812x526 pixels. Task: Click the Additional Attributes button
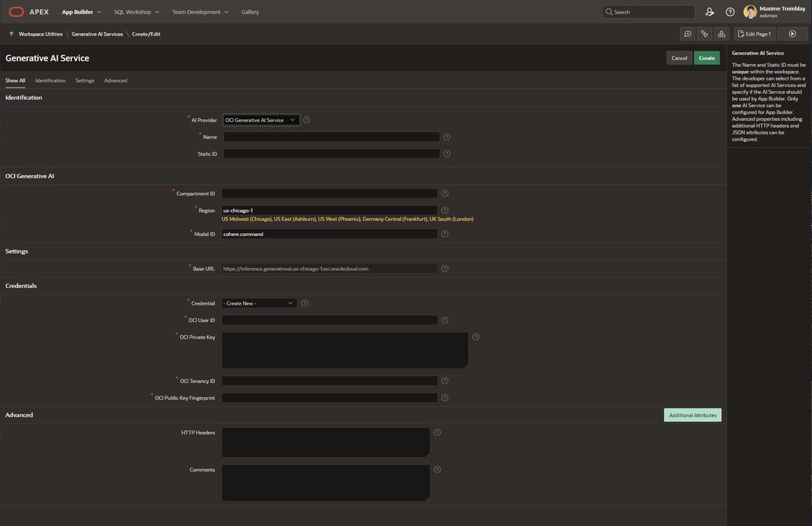[692, 415]
